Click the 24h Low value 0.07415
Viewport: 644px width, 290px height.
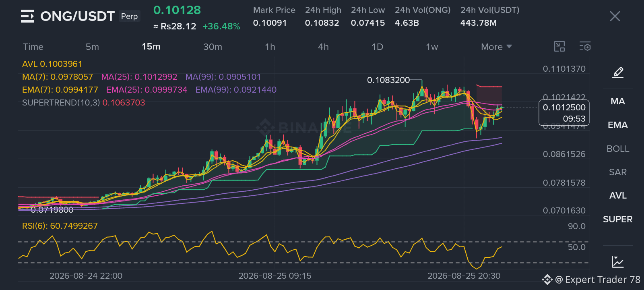pyautogui.click(x=368, y=23)
